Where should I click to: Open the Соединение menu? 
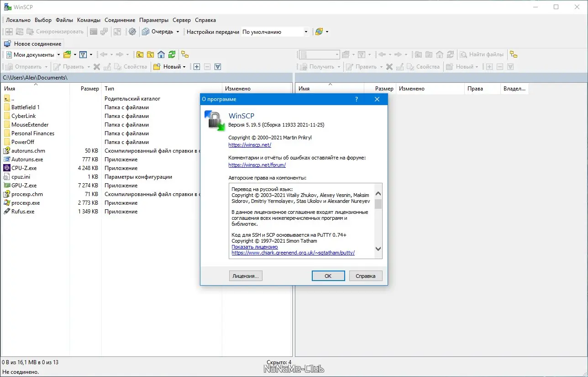120,20
